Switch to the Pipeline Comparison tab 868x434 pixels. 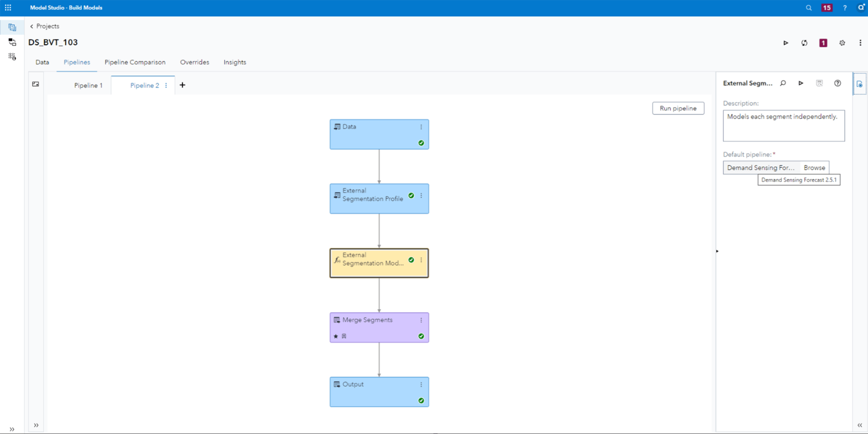click(x=135, y=62)
